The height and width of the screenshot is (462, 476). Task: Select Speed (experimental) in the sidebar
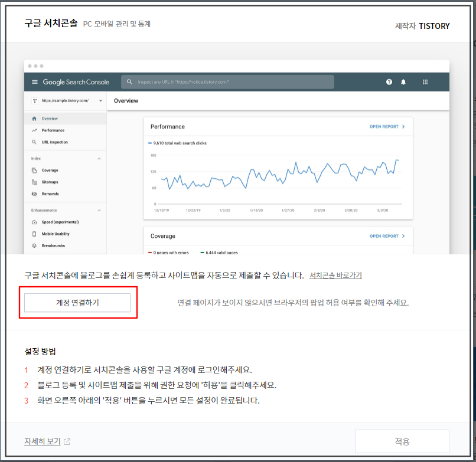coord(66,222)
